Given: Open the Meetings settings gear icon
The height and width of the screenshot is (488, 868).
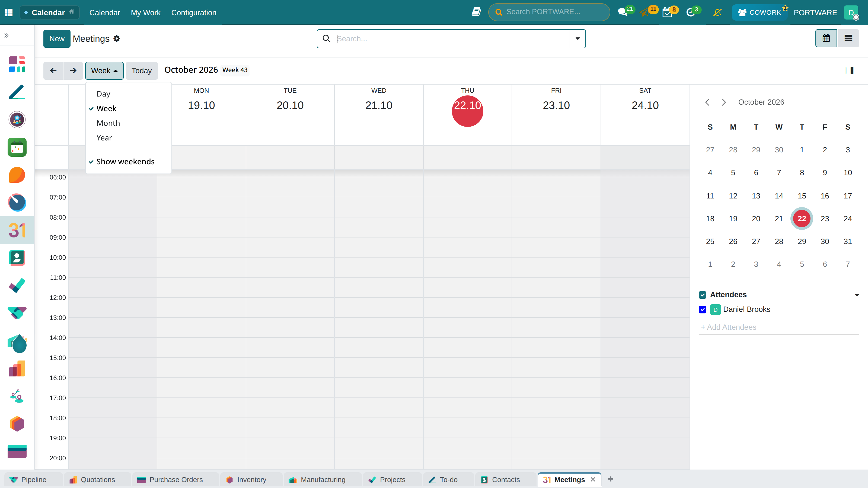Looking at the screenshot, I should [117, 38].
